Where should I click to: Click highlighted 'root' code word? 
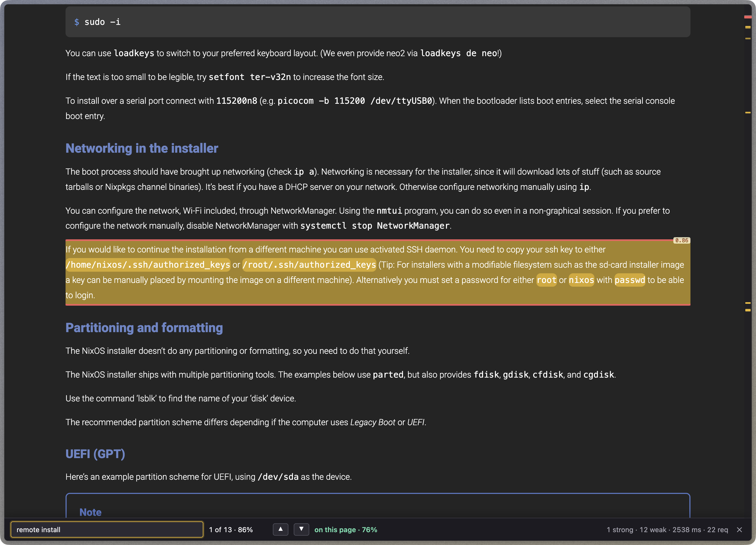tap(546, 280)
